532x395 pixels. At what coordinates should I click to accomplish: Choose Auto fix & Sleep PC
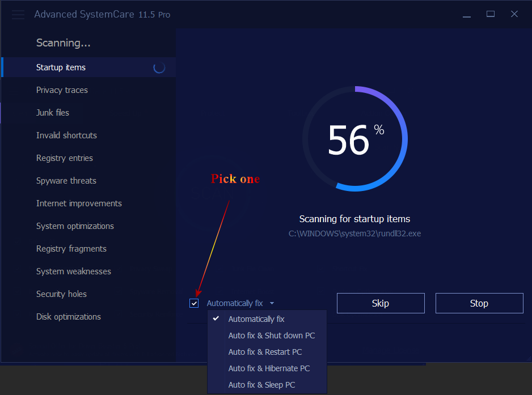(x=267, y=385)
